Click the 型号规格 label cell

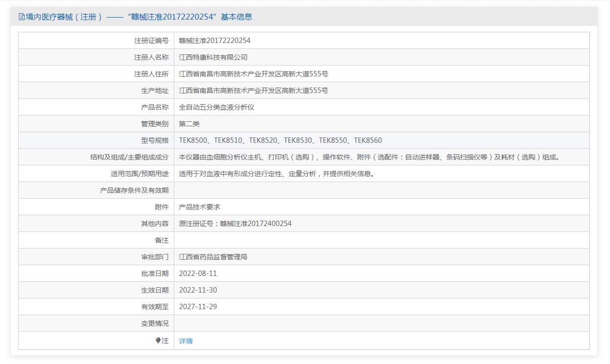click(x=96, y=140)
